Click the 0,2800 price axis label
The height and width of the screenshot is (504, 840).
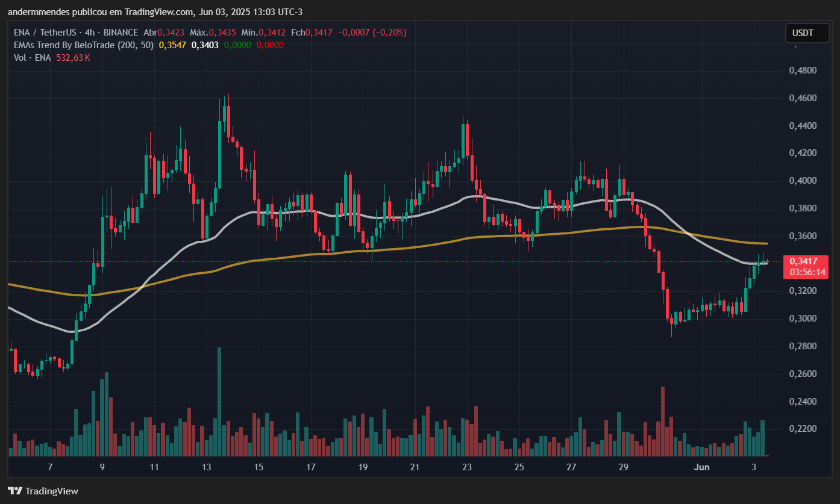click(803, 346)
